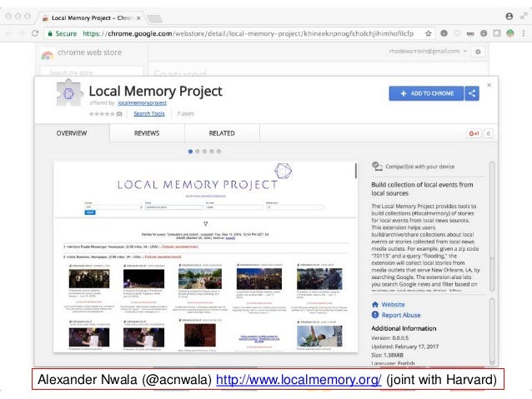
Task: Switch to the Reviews tab
Action: click(x=147, y=133)
